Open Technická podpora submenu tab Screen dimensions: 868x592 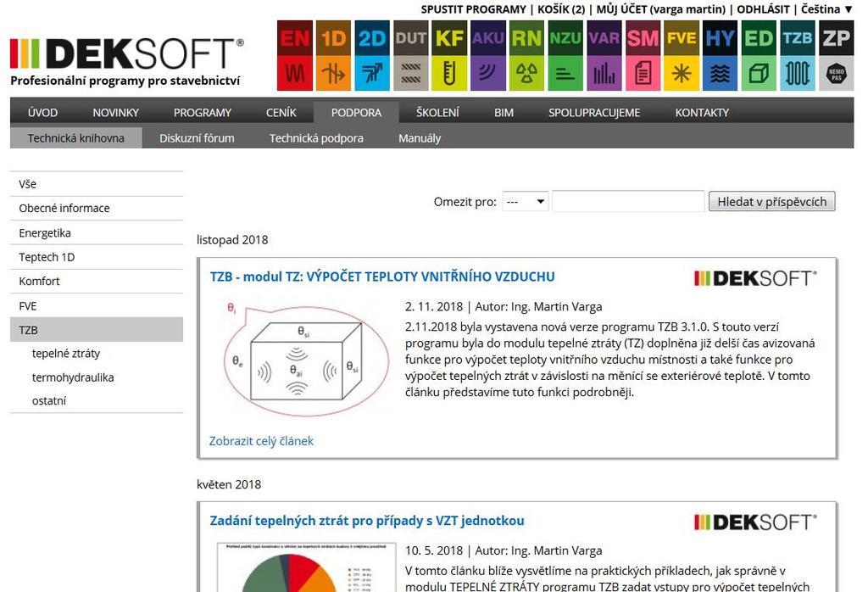[316, 138]
